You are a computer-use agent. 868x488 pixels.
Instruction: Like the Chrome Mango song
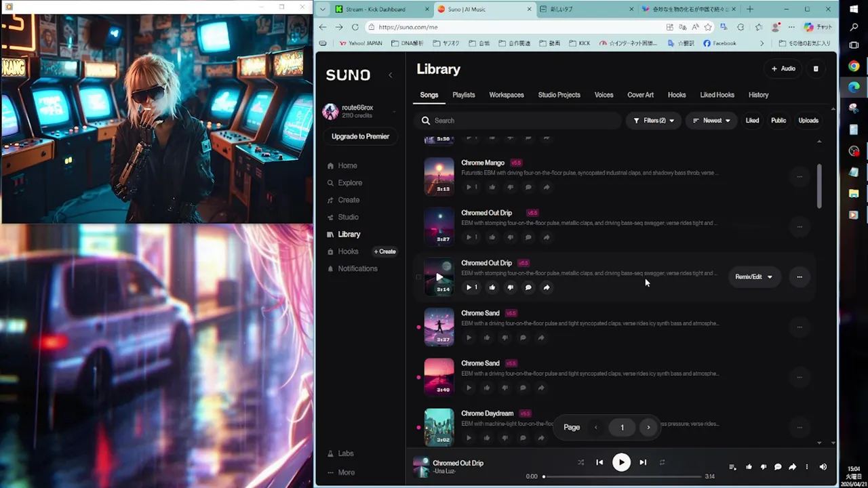492,187
